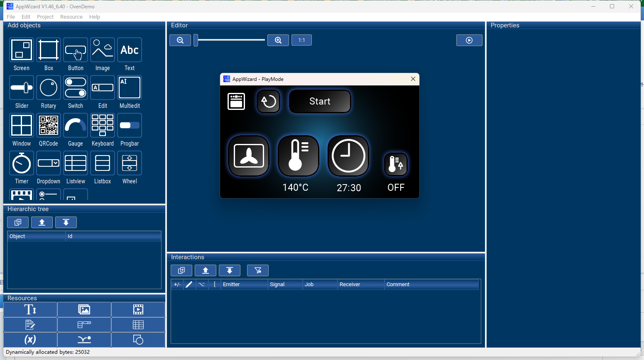Click the Receiver column header
This screenshot has height=360, width=644.
[361, 285]
